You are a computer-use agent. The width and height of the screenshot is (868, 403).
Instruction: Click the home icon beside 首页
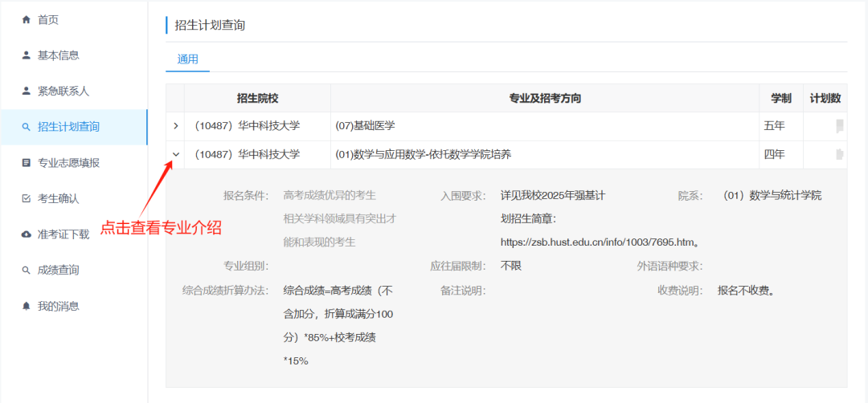coord(26,19)
